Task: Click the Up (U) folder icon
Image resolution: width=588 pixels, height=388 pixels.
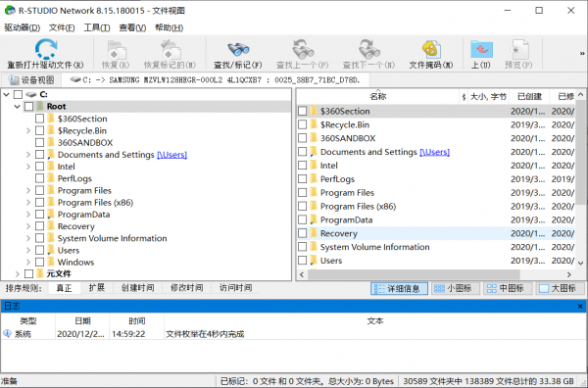Action: (481, 49)
